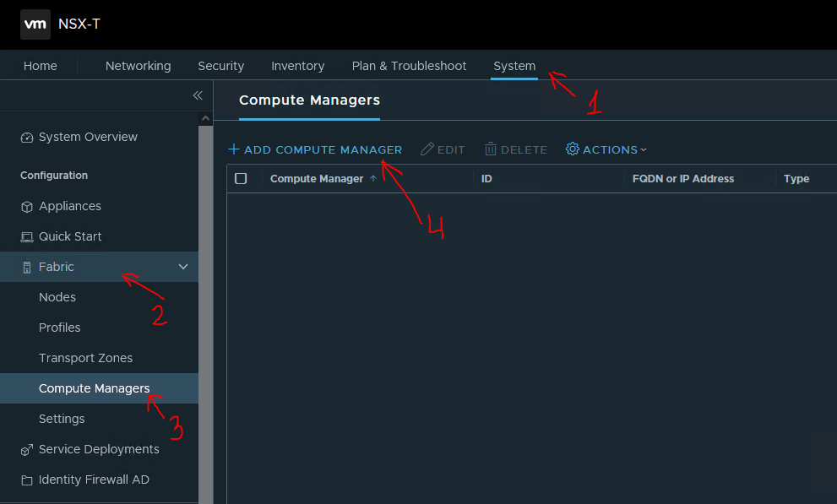Click the System Overview gauge icon
The width and height of the screenshot is (837, 504).
[x=27, y=138]
